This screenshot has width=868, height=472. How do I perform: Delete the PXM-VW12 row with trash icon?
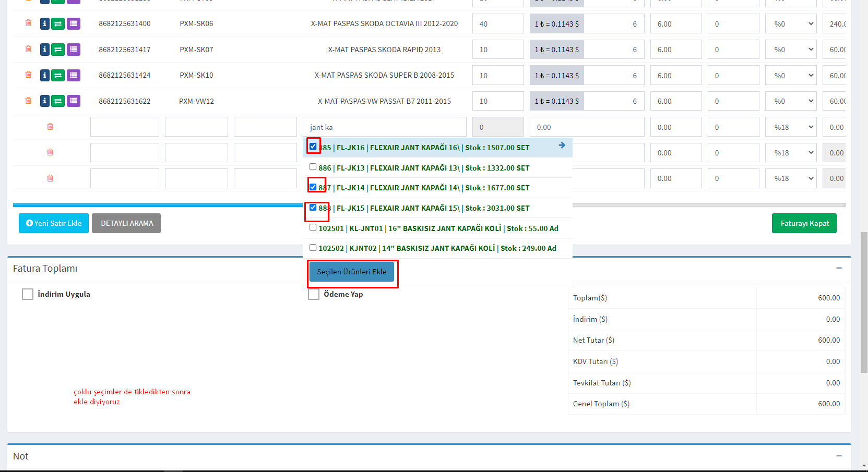tap(28, 101)
